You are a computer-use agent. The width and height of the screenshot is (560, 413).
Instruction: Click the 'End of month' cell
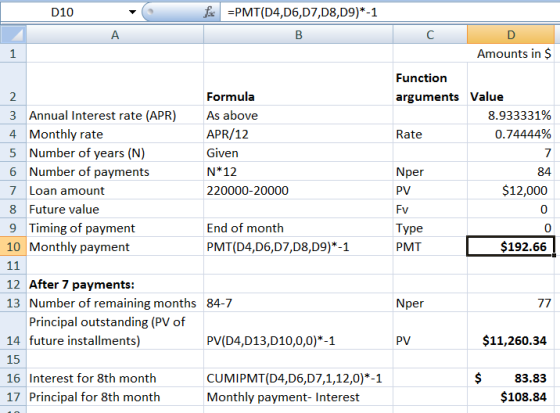pyautogui.click(x=299, y=228)
